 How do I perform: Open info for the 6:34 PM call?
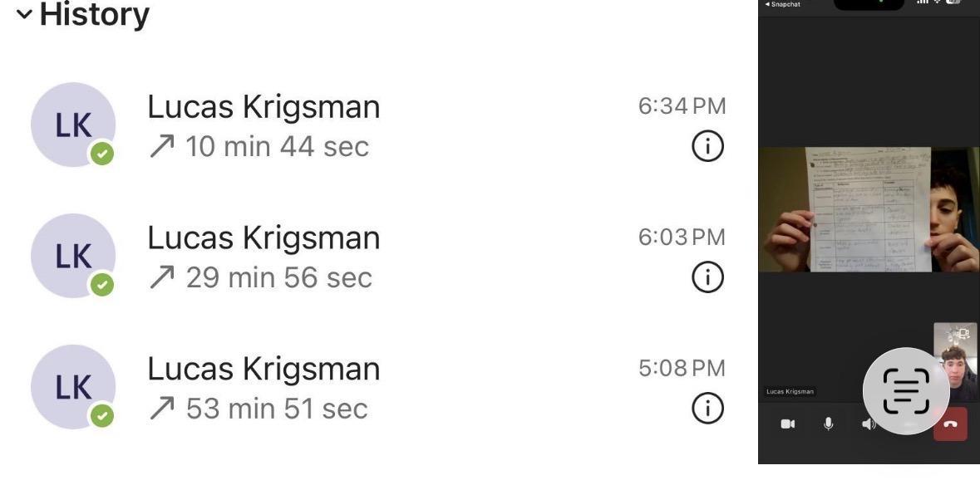[707, 147]
